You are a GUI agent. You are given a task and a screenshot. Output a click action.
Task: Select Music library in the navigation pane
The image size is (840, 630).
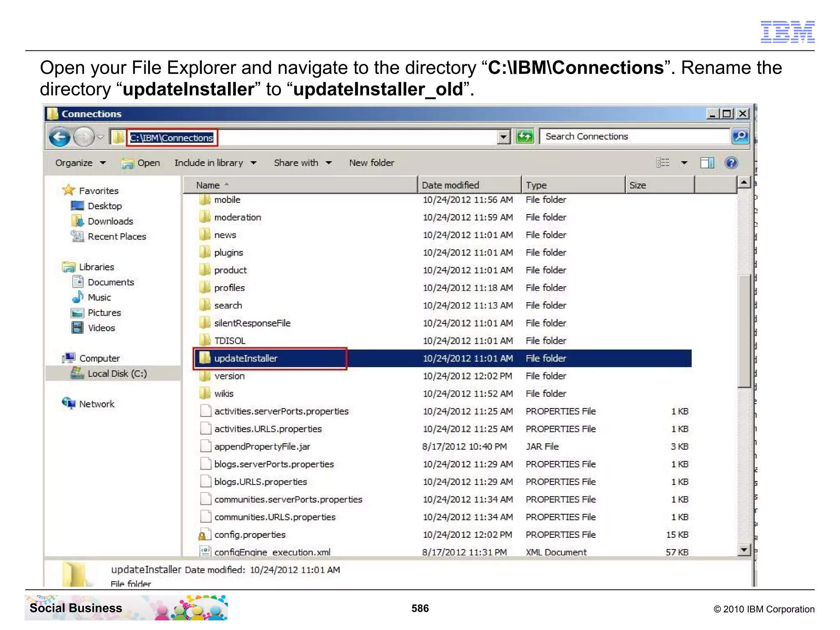pyautogui.click(x=91, y=297)
